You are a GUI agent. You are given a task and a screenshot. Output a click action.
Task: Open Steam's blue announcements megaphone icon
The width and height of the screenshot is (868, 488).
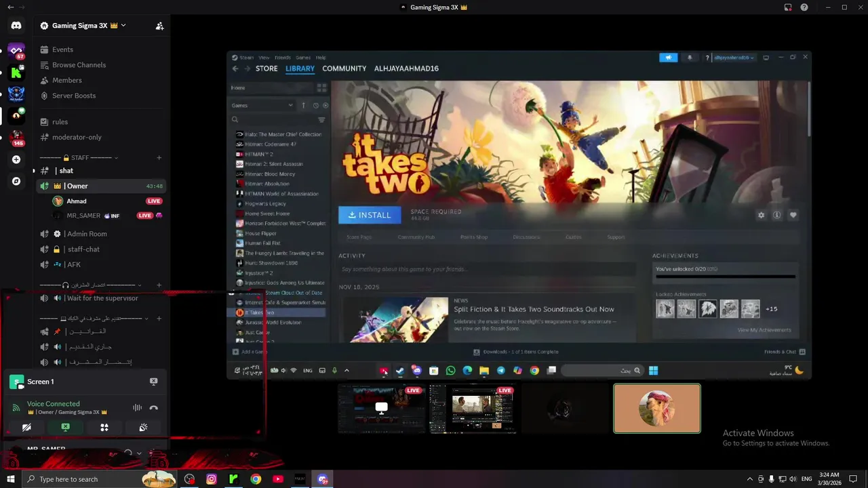coord(668,58)
